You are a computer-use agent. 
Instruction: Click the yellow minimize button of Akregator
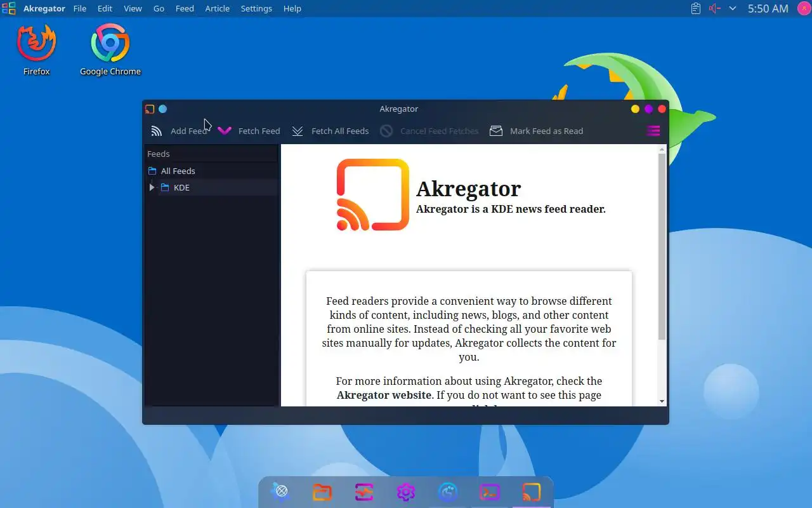click(x=635, y=109)
